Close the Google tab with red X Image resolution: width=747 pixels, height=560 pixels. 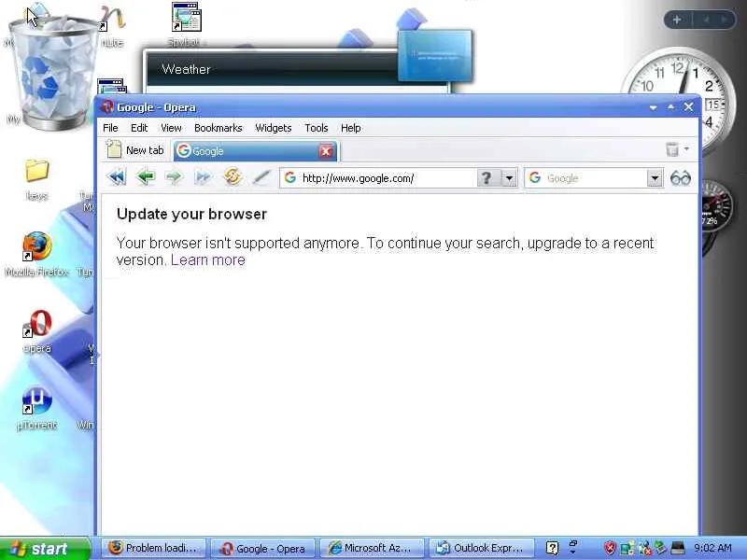coord(326,151)
